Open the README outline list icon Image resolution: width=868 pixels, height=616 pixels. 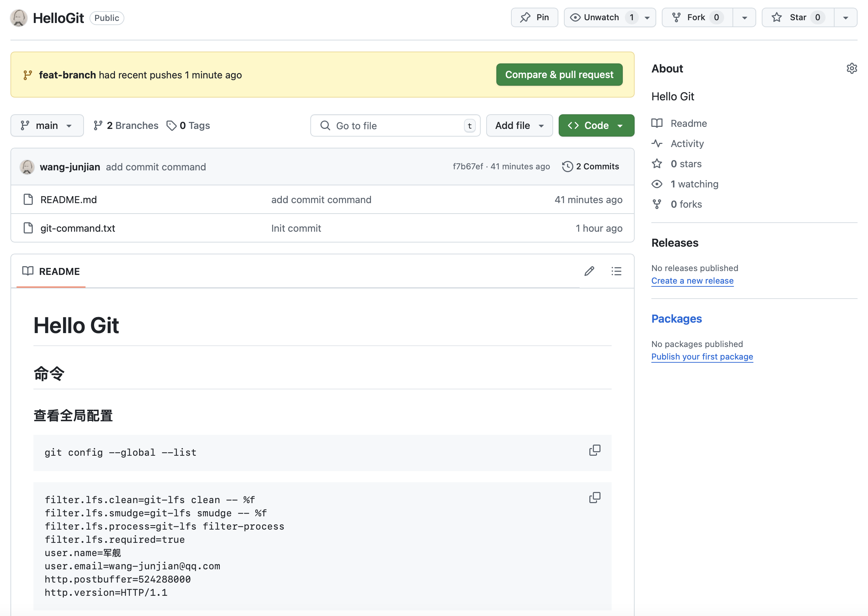(616, 271)
